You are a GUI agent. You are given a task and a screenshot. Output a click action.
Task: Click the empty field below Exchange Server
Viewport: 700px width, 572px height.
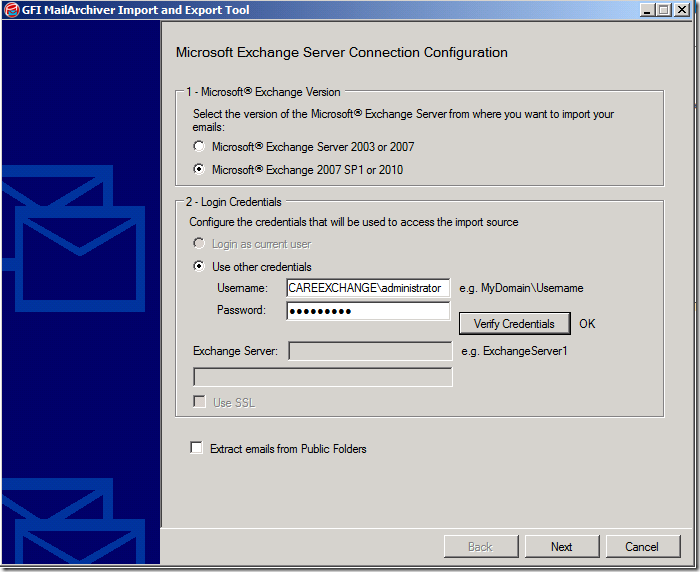coord(323,377)
